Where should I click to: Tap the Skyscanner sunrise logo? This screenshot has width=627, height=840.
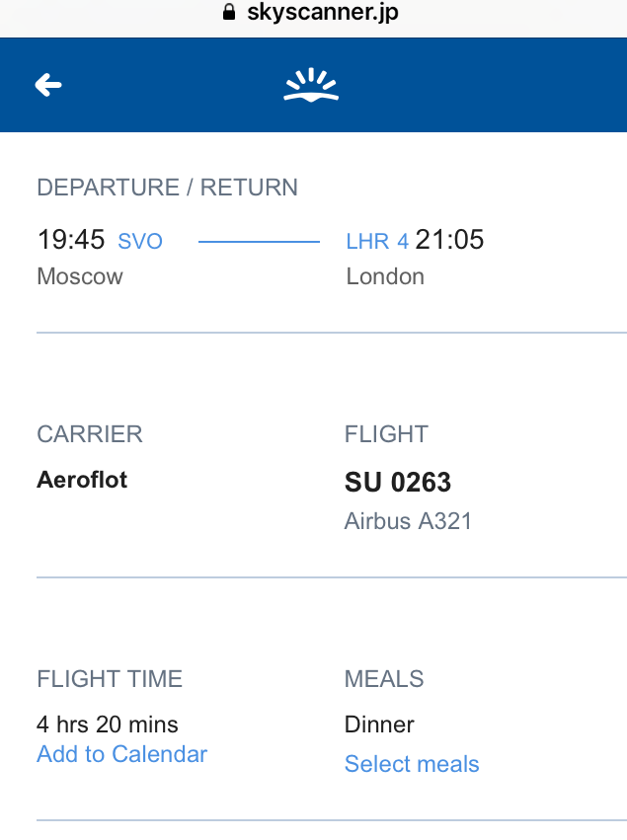point(311,84)
